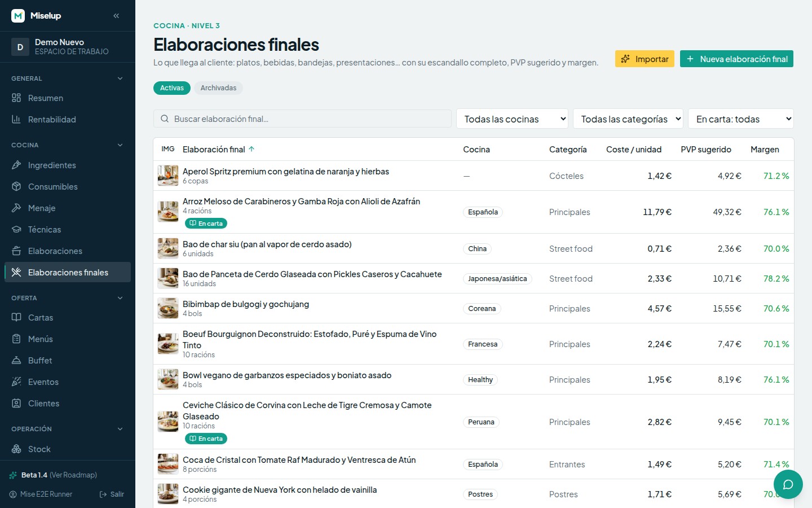The width and height of the screenshot is (812, 508).
Task: Click Nueva elaboración final button
Action: 736,59
